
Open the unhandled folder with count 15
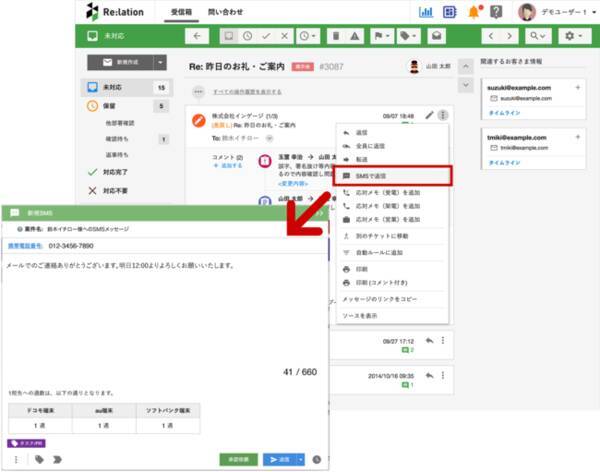(127, 87)
